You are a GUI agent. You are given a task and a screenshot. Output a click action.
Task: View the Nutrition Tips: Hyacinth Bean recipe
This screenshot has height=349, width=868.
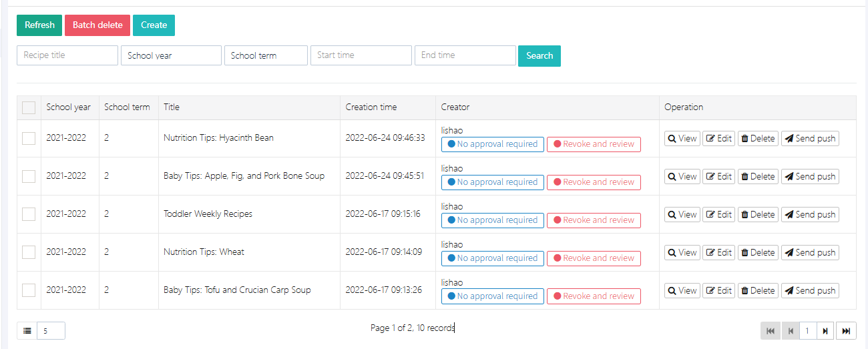coord(682,139)
